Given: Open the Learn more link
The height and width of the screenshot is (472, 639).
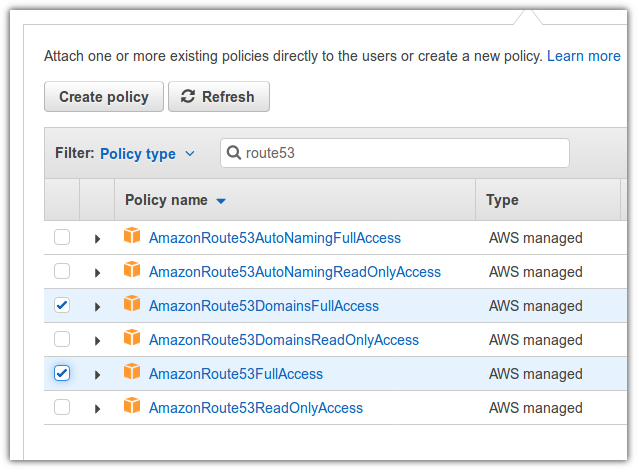Looking at the screenshot, I should point(584,56).
